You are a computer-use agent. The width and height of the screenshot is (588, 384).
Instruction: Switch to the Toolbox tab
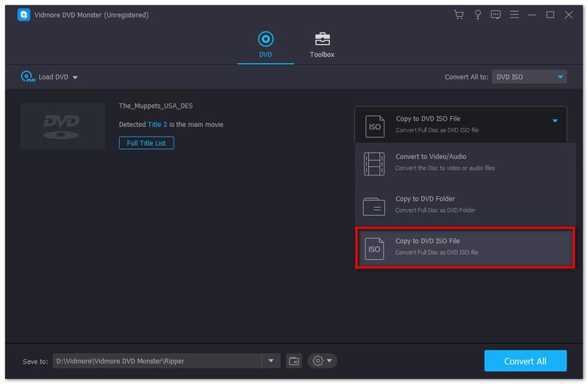(322, 45)
